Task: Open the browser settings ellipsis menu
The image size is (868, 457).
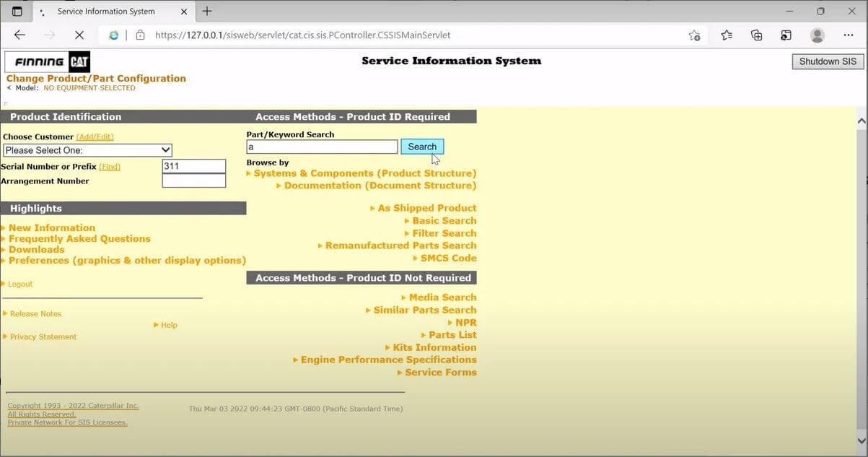Action: 849,35
